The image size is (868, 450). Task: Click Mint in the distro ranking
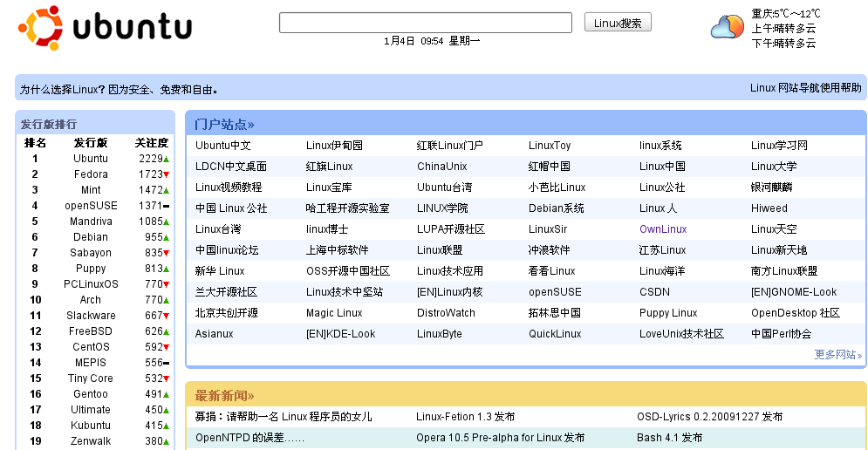[x=91, y=190]
